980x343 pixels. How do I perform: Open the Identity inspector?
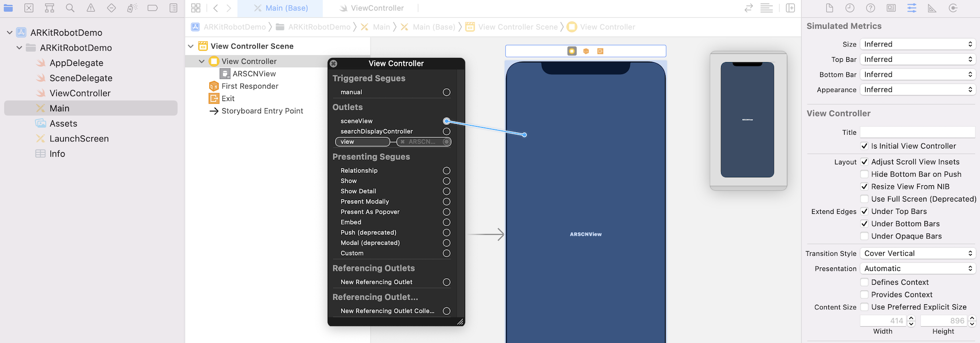891,8
